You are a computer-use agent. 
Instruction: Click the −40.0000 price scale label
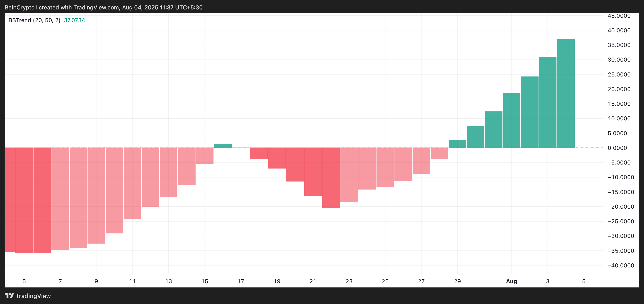coord(620,266)
